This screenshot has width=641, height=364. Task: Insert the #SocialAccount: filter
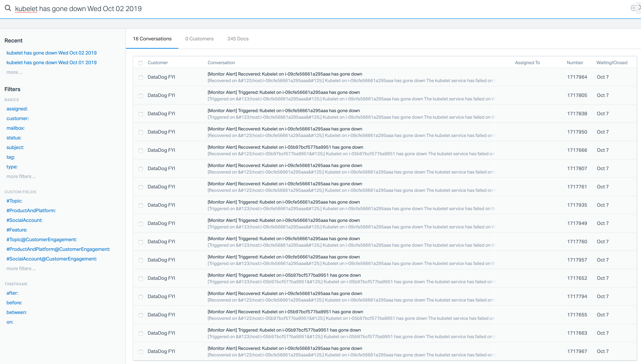24,220
